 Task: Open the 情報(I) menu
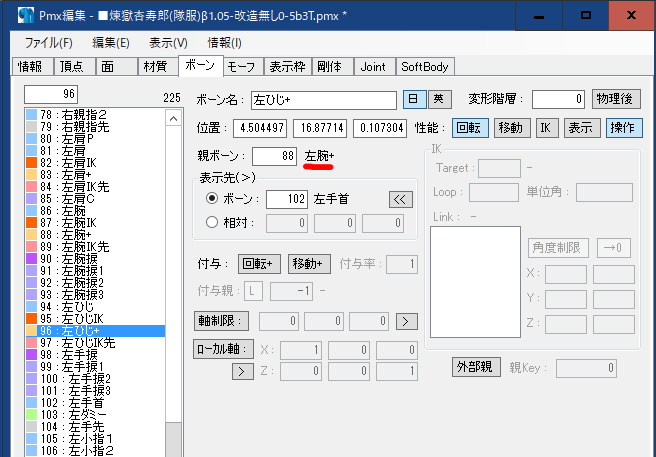pyautogui.click(x=224, y=43)
